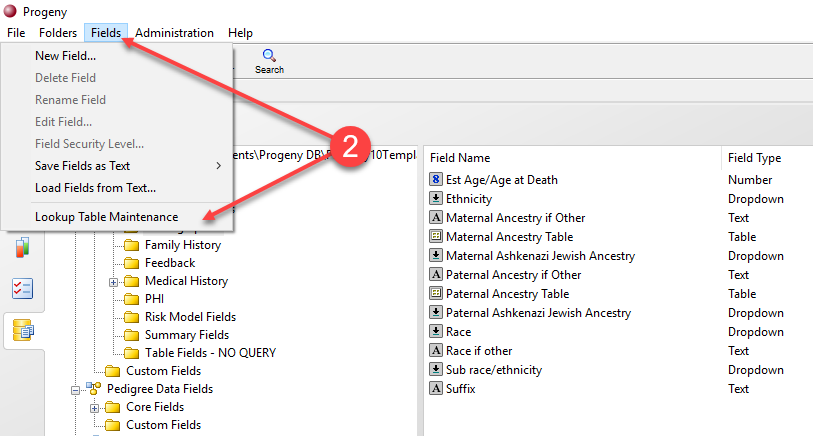The width and height of the screenshot is (813, 436).
Task: Select Table Fields - NO QUERY folder
Action: (x=210, y=353)
